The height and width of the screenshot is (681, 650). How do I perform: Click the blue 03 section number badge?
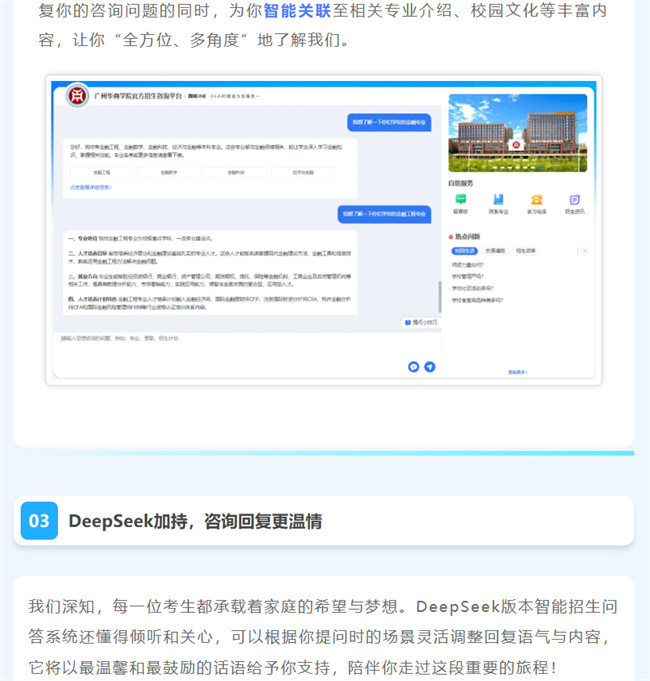pos(39,520)
